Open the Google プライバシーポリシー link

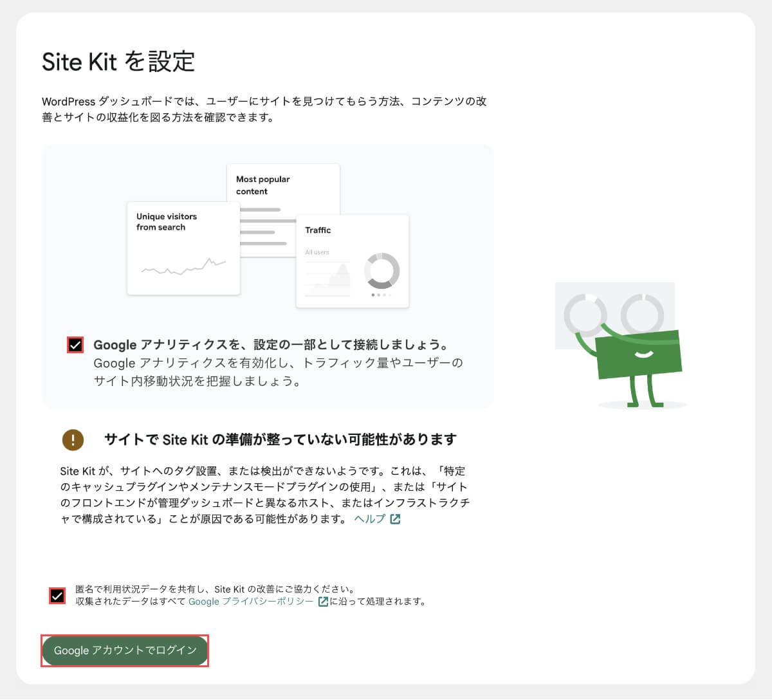(x=251, y=602)
